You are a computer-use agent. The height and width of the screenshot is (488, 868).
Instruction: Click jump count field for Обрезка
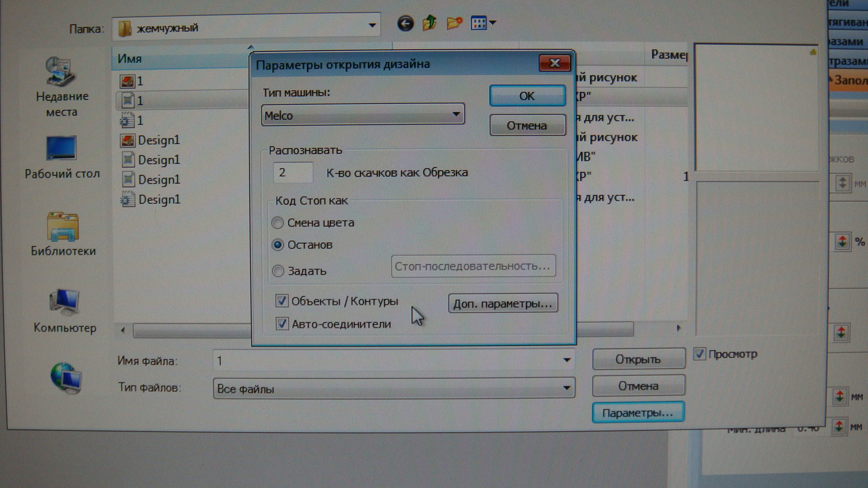click(292, 173)
